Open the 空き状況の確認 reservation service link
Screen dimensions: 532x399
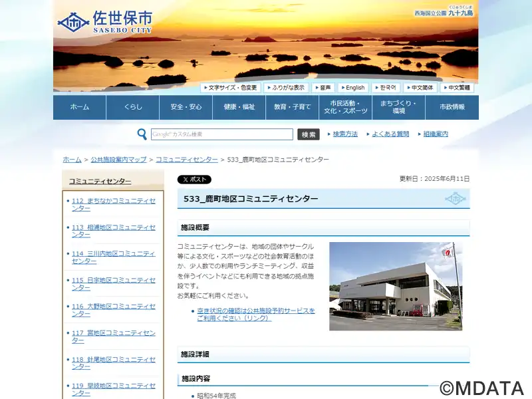[x=256, y=315]
